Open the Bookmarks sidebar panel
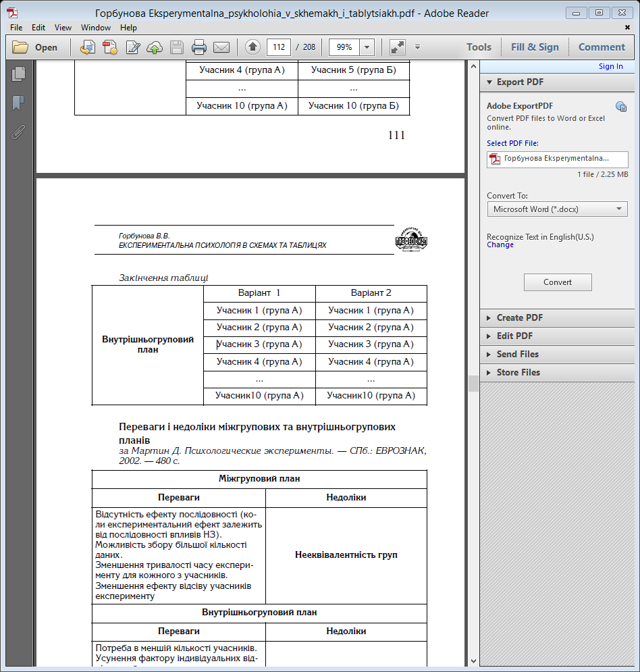 click(x=18, y=103)
